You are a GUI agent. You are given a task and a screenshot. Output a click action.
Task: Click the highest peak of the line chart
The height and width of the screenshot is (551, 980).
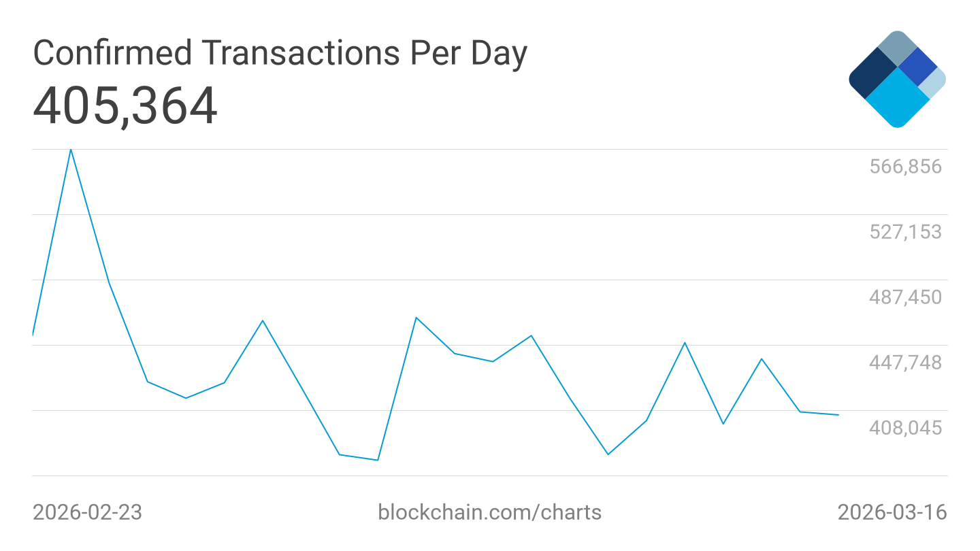click(71, 149)
